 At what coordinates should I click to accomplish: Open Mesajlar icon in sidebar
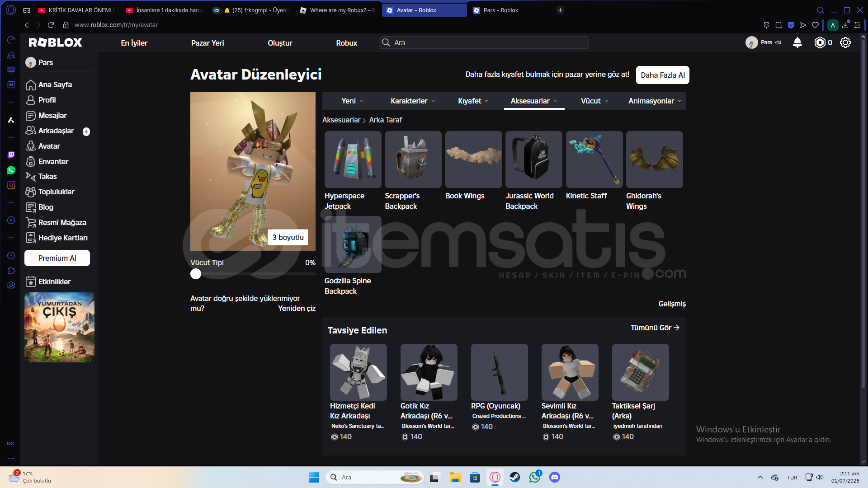coord(31,116)
